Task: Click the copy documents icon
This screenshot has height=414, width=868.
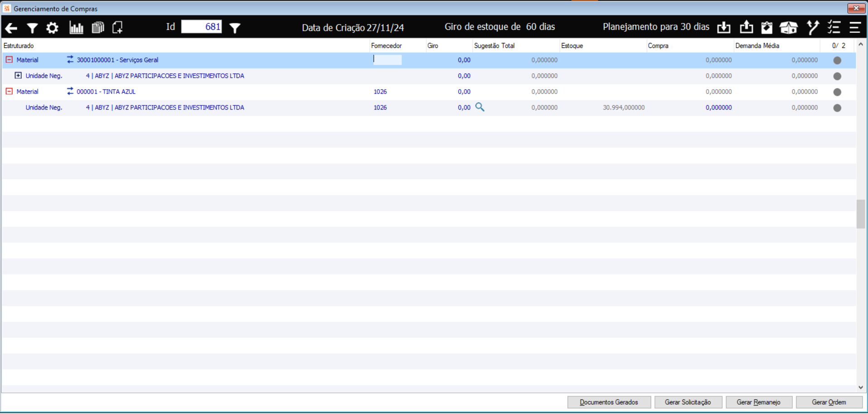Action: [x=98, y=28]
